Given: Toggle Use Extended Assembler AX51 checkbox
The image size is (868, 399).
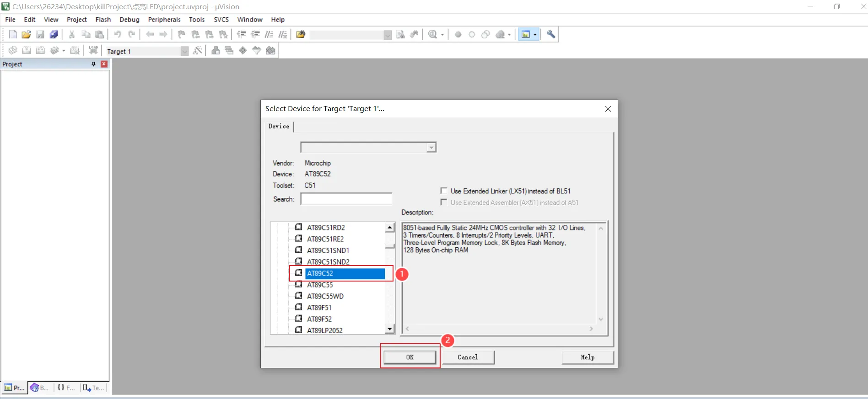Looking at the screenshot, I should pos(443,202).
